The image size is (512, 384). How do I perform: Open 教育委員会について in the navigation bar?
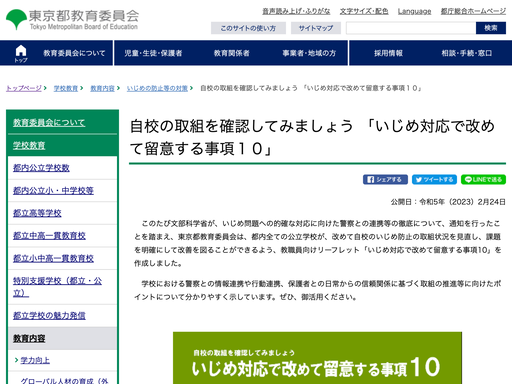[x=74, y=53]
